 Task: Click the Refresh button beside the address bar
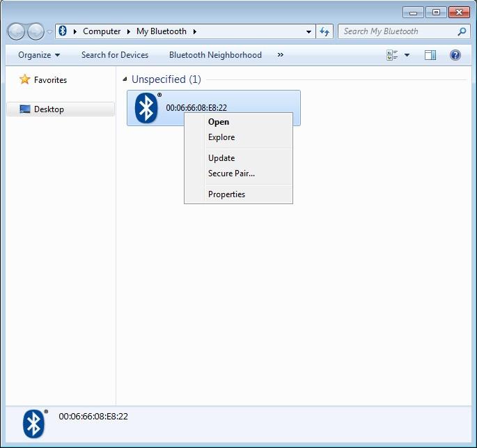point(324,31)
